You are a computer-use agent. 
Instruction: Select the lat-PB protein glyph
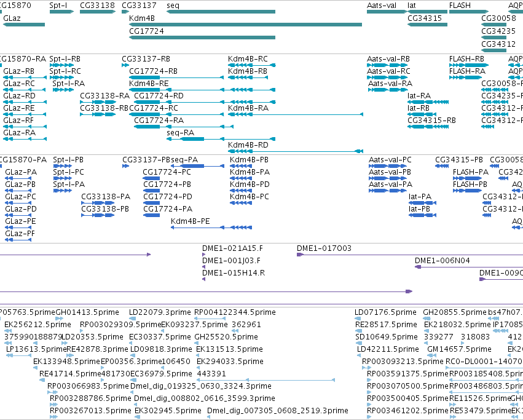[x=423, y=215]
